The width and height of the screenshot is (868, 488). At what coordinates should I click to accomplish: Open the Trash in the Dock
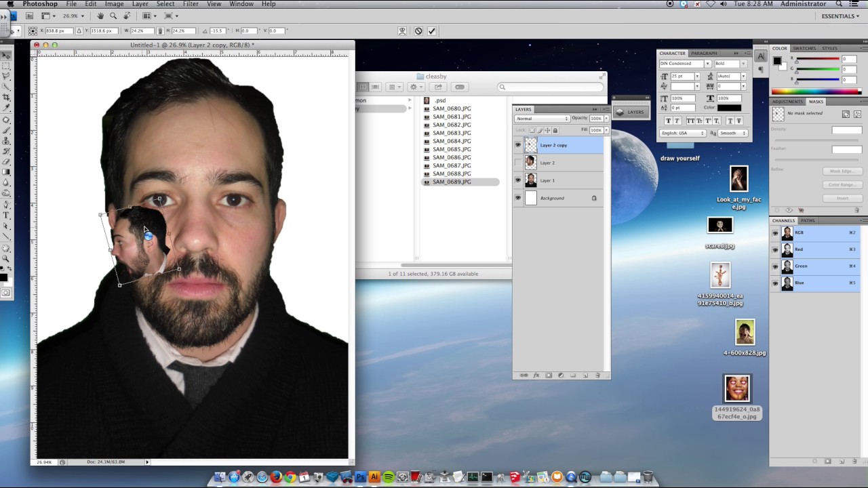[648, 477]
